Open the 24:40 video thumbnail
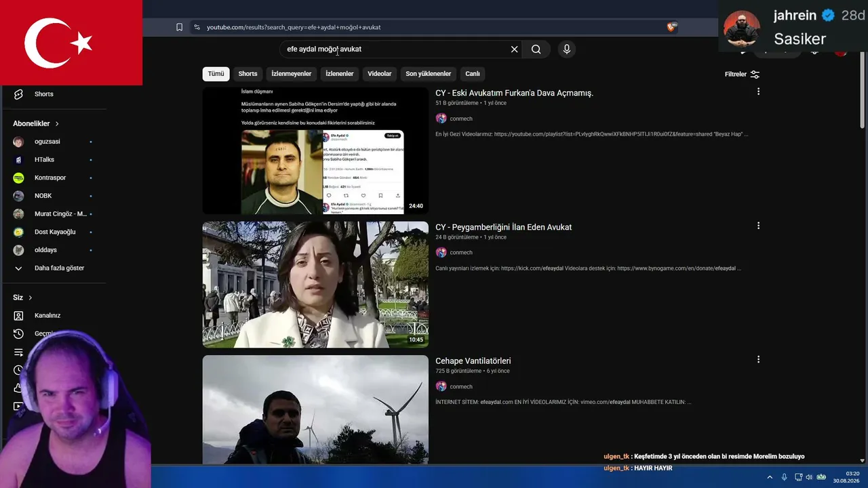 (315, 150)
